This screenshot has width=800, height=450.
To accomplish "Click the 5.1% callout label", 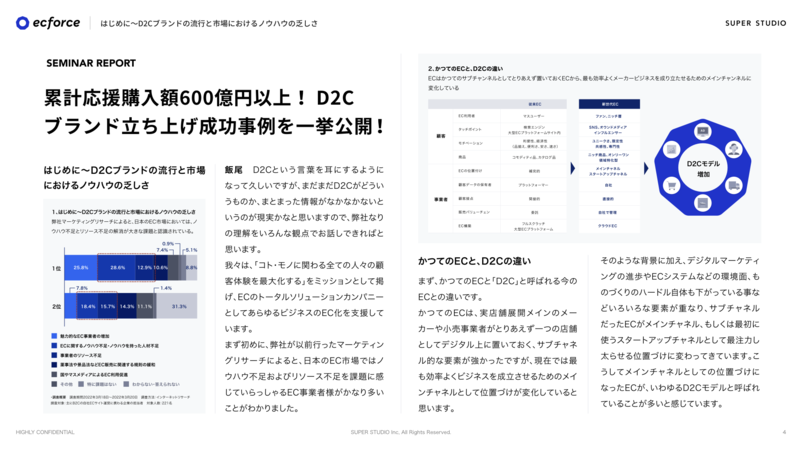I will [x=191, y=250].
